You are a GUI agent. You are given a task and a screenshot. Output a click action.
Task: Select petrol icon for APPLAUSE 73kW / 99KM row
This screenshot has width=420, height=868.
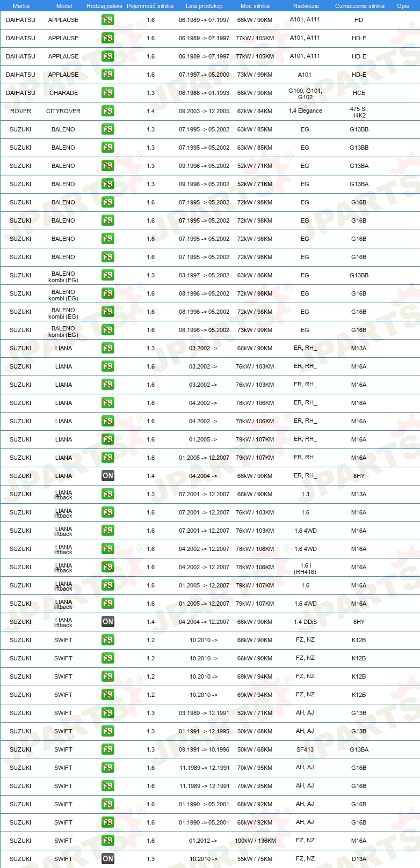tap(108, 75)
